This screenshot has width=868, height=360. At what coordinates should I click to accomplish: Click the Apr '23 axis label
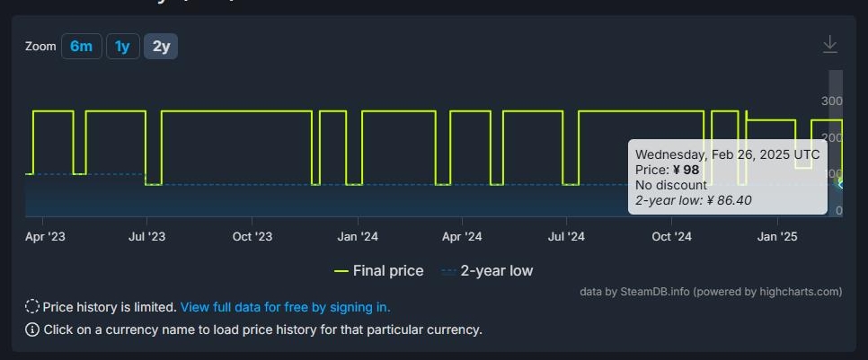point(46,237)
